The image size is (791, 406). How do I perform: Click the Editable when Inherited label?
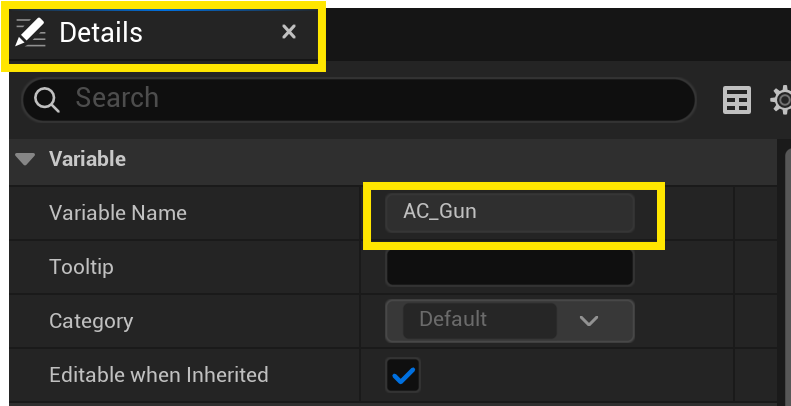coord(159,375)
